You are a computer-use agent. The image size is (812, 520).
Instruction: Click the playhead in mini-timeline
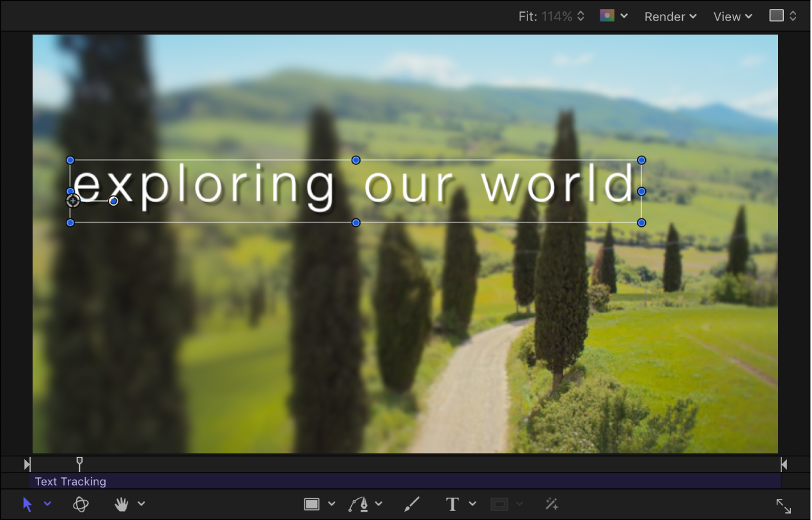pyautogui.click(x=79, y=463)
